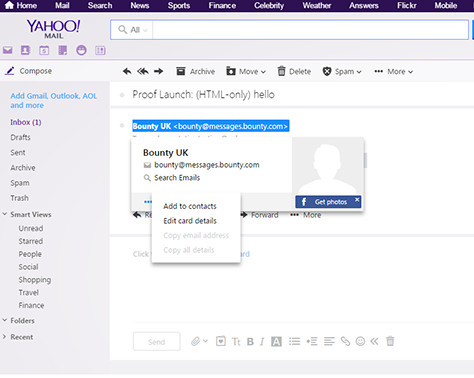
Task: Show the Starred smart view
Action: pos(31,241)
